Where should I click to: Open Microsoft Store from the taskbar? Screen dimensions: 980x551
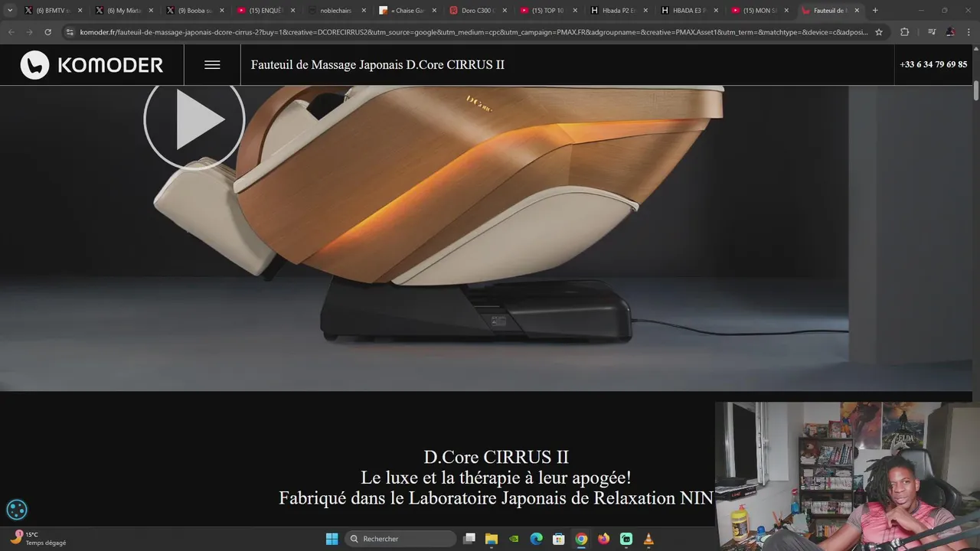point(559,539)
